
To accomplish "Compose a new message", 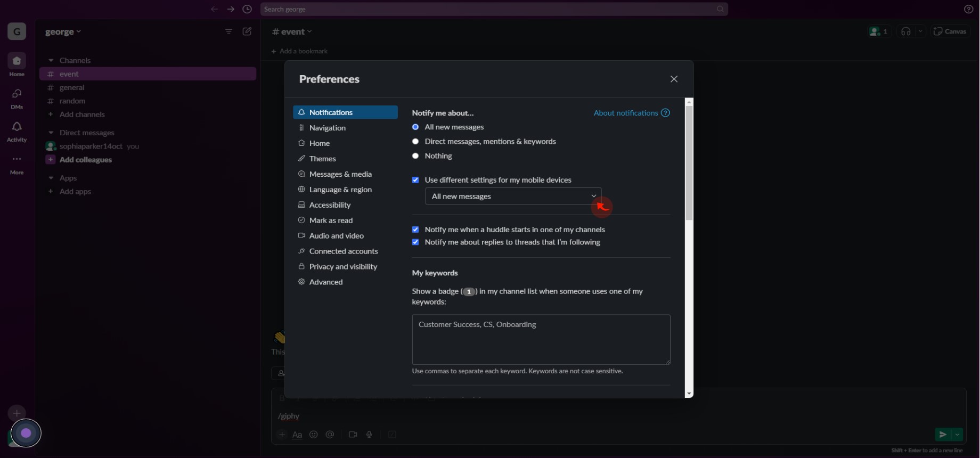I will [x=247, y=31].
